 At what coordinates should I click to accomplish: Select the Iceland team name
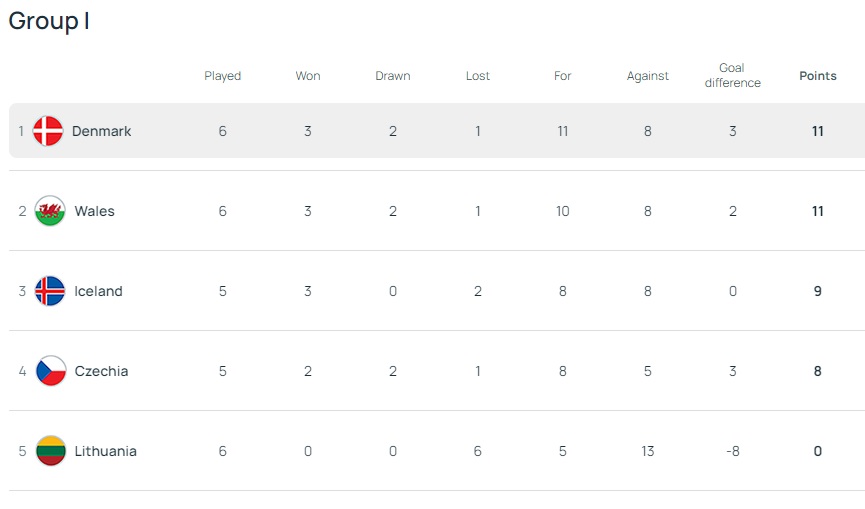coord(99,291)
